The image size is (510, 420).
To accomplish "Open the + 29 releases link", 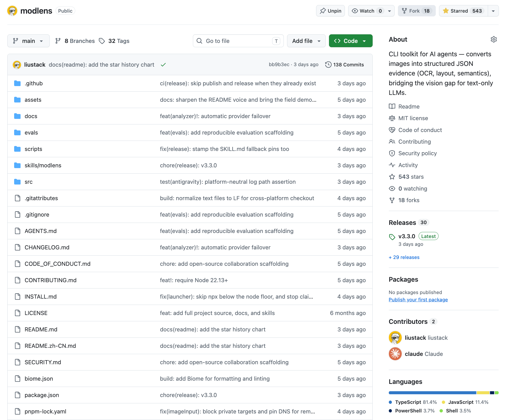I will [x=404, y=257].
